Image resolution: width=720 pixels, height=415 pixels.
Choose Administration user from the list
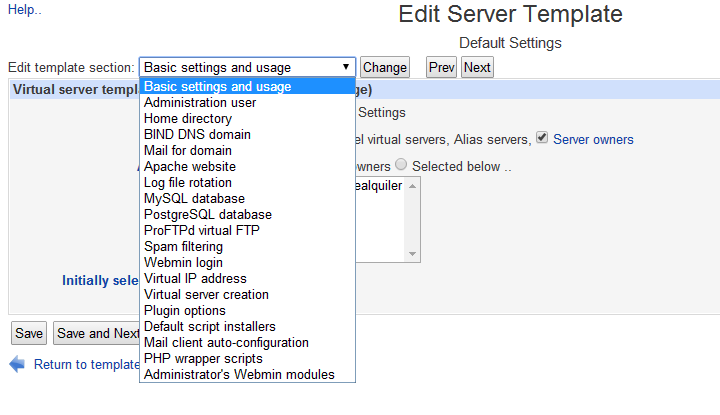point(200,103)
